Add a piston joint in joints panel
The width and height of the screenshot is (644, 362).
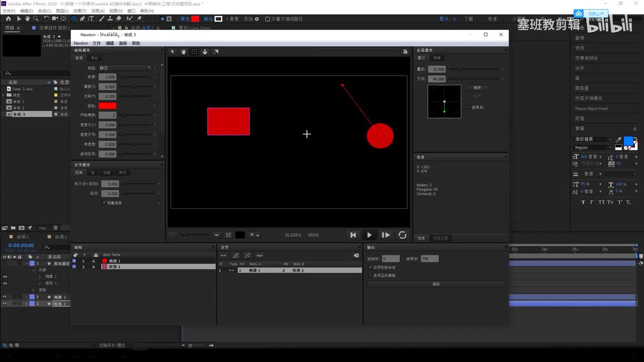(x=248, y=255)
